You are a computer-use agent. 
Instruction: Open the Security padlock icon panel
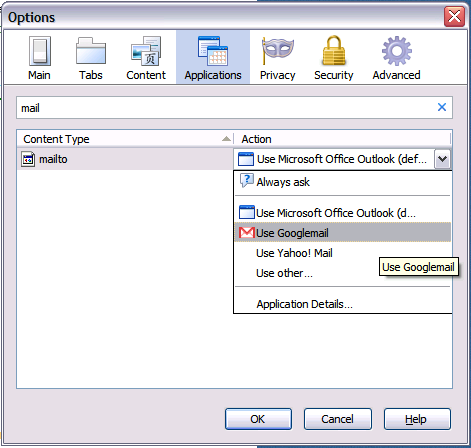[334, 51]
